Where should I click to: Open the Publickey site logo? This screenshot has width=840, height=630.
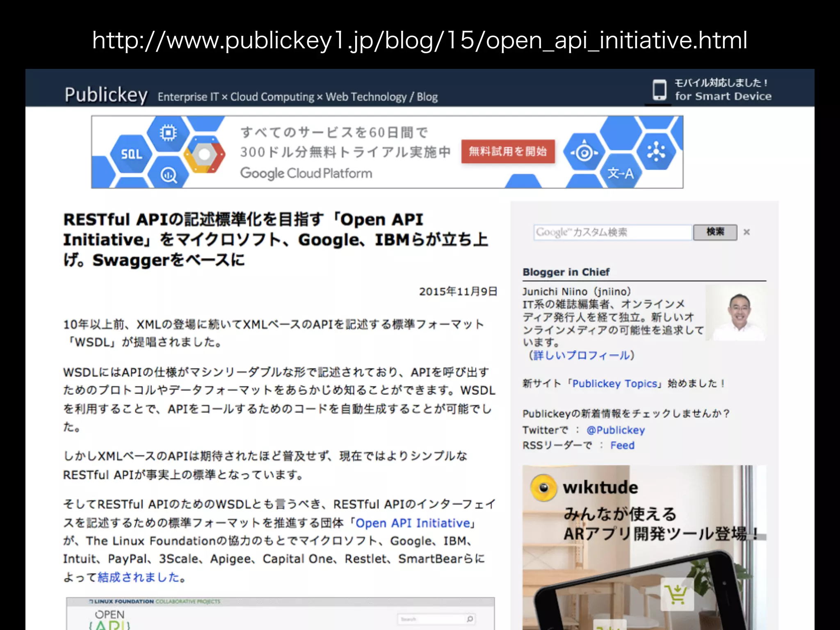pos(106,95)
